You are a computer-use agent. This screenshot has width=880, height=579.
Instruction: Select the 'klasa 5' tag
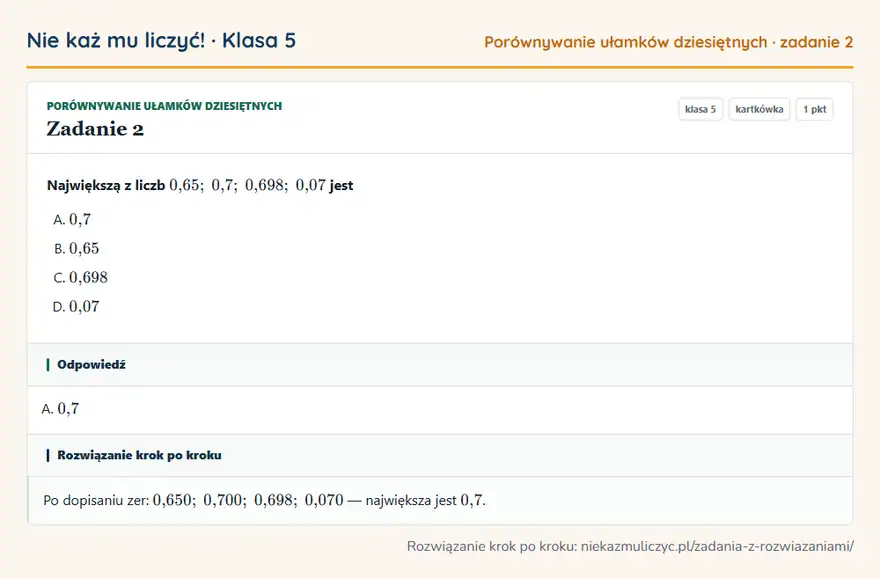tap(700, 109)
